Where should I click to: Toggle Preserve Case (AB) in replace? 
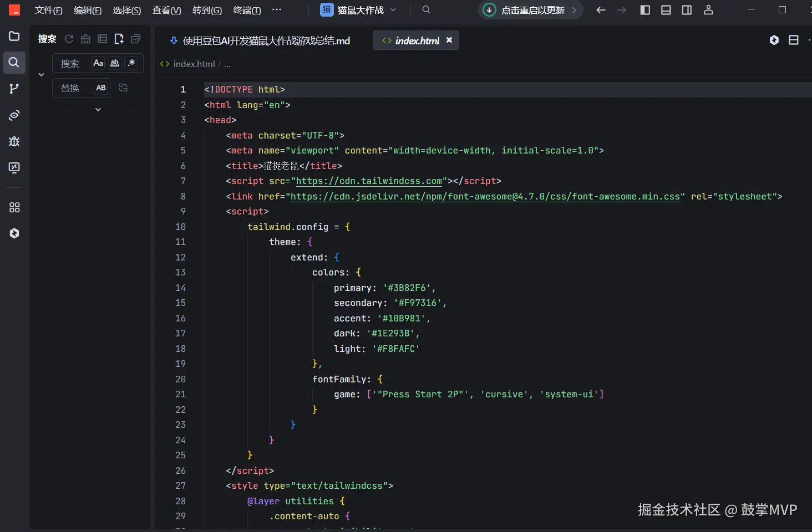coord(101,88)
